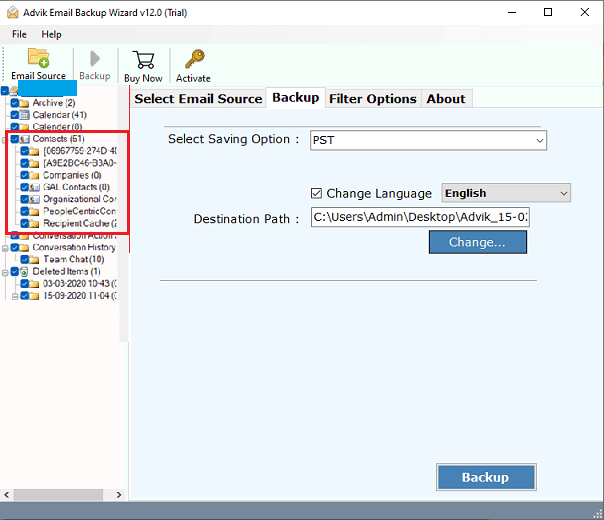Image resolution: width=604 pixels, height=520 pixels.
Task: Select the 15-09-2020 11-04 folder icon
Action: pos(34,296)
